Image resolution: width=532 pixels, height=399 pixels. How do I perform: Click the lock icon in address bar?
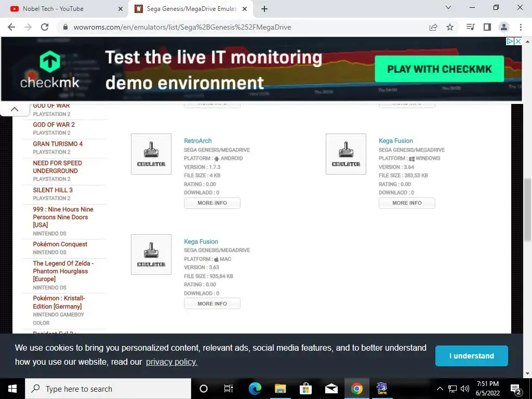[x=65, y=27]
